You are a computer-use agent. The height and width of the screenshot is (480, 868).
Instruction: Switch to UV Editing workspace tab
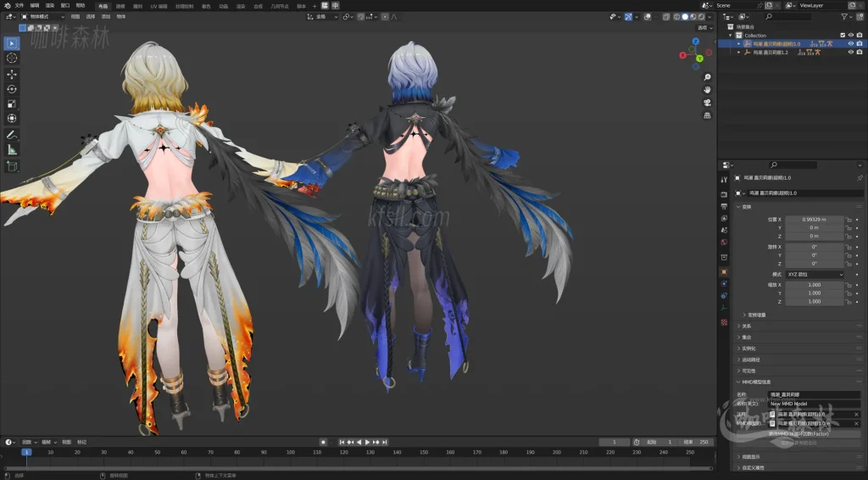point(159,6)
